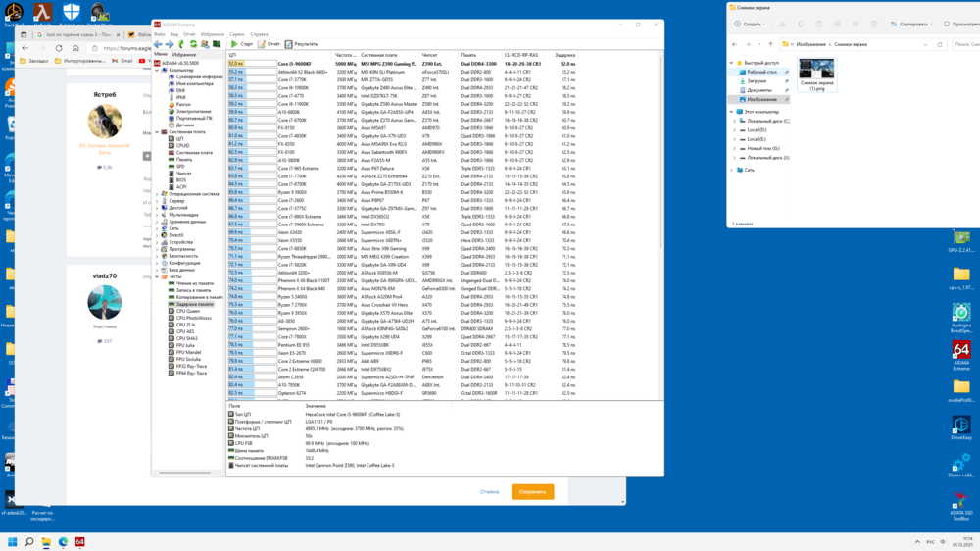
Task: Click the Чипсет column header
Action: [429, 55]
